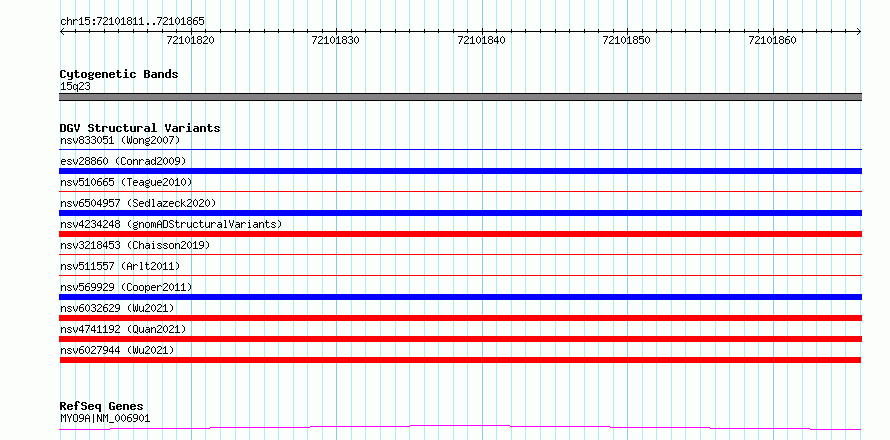The height and width of the screenshot is (440, 890).
Task: Select the Cytogenetic Bands track title
Action: (x=119, y=74)
